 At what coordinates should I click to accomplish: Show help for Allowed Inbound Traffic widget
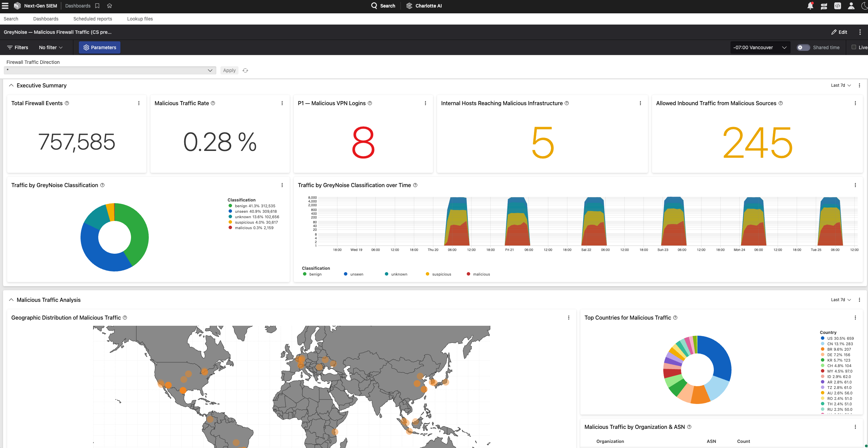point(781,103)
